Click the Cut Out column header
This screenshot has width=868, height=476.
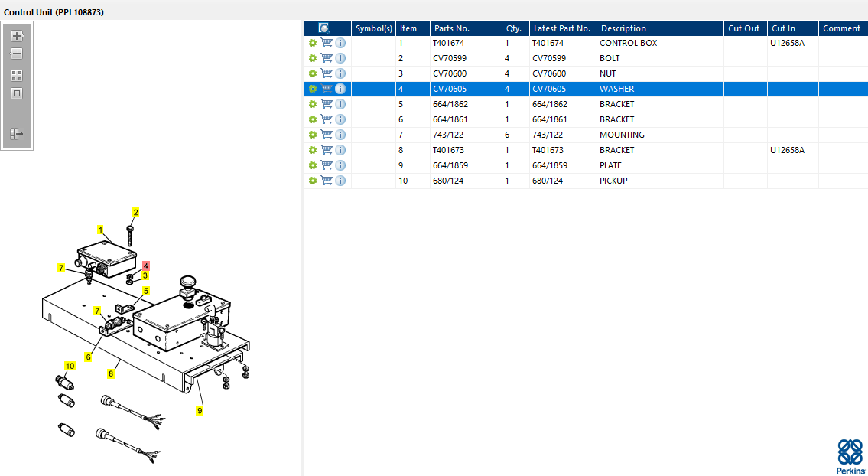tap(746, 28)
